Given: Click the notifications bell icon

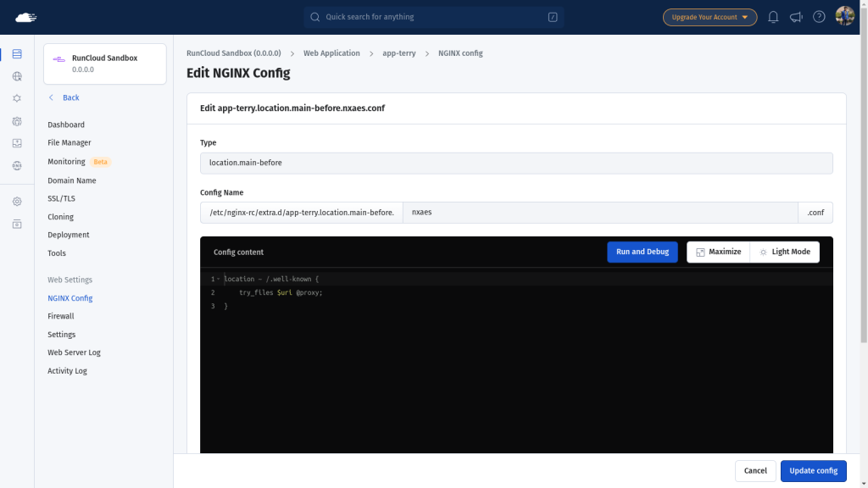Looking at the screenshot, I should [x=773, y=17].
